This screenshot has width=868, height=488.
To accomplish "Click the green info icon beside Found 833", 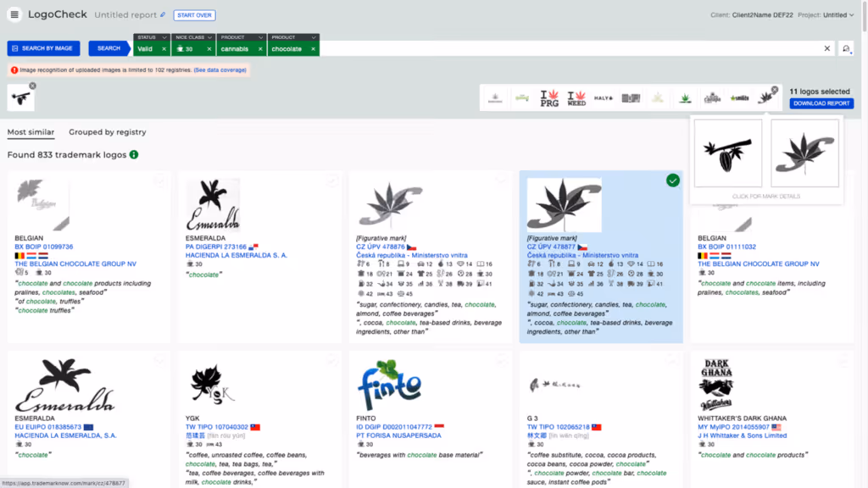I will pyautogui.click(x=134, y=155).
